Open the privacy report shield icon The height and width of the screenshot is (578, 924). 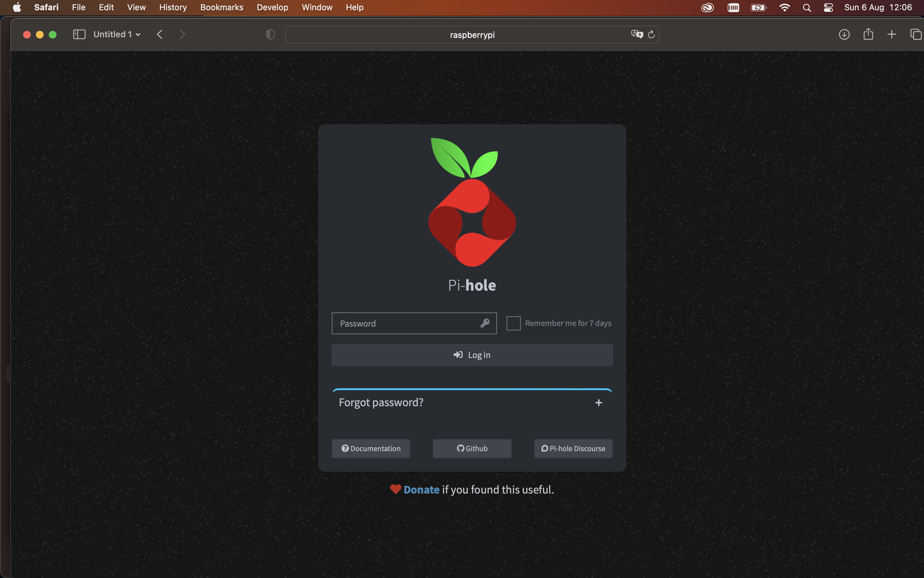click(x=270, y=34)
